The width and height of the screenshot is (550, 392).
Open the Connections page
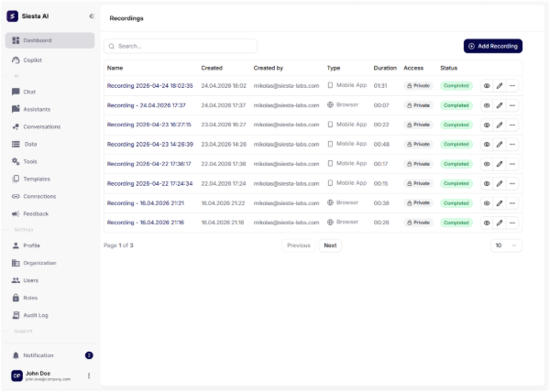point(38,196)
